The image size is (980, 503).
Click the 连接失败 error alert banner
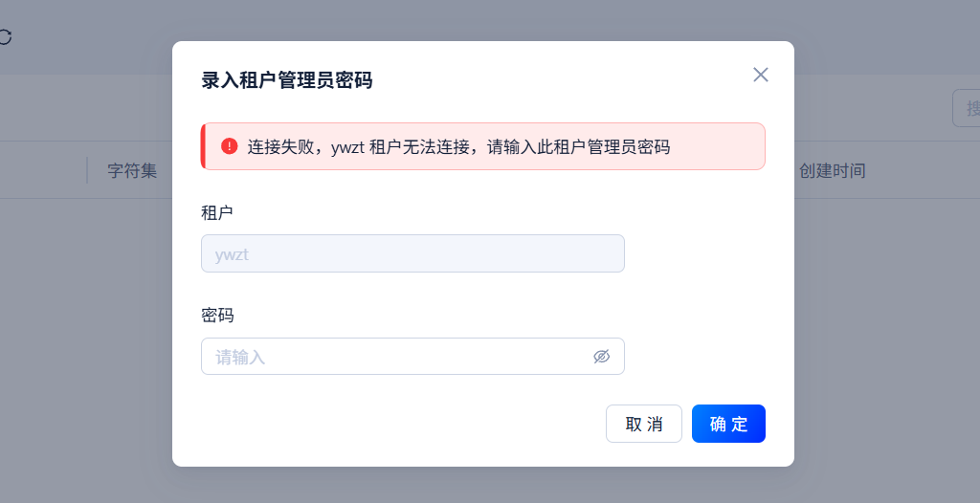[482, 146]
